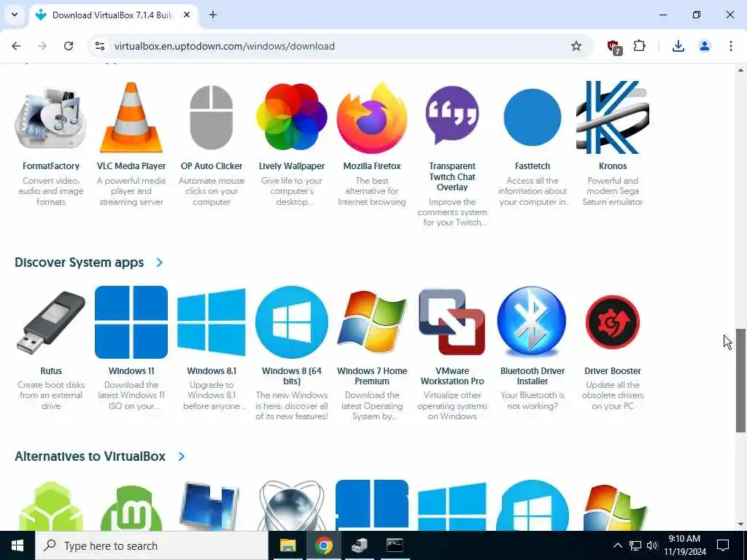Expand the Alternatives to VirtualBox arrow
747x560 pixels.
pos(182,456)
